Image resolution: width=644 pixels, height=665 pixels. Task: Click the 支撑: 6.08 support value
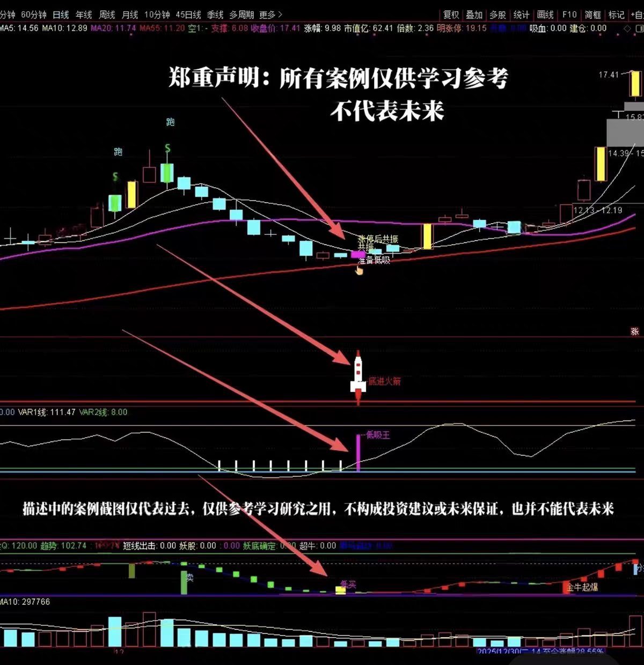230,28
